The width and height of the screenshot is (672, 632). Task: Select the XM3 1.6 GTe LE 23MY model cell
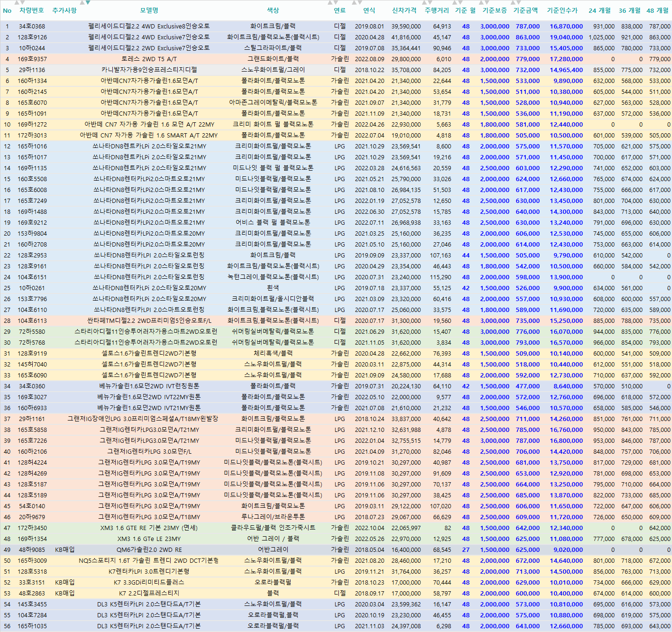click(x=149, y=539)
